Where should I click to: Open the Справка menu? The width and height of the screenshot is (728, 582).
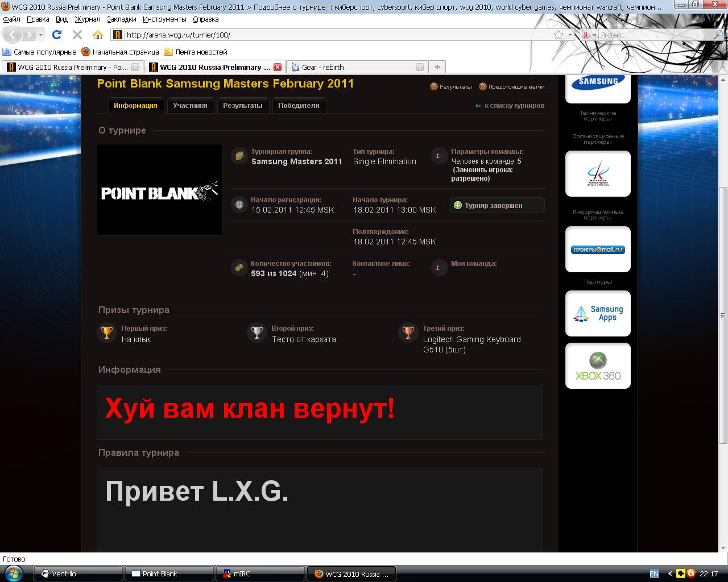(x=205, y=19)
